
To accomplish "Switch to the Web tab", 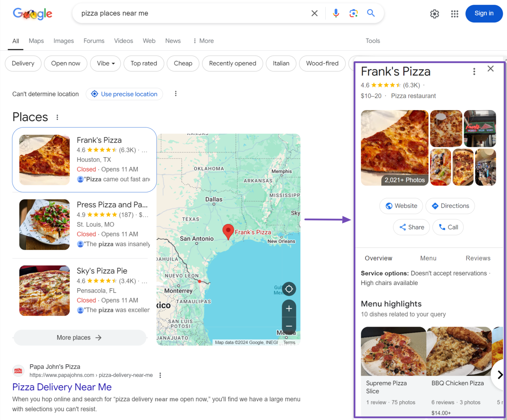I will (149, 41).
